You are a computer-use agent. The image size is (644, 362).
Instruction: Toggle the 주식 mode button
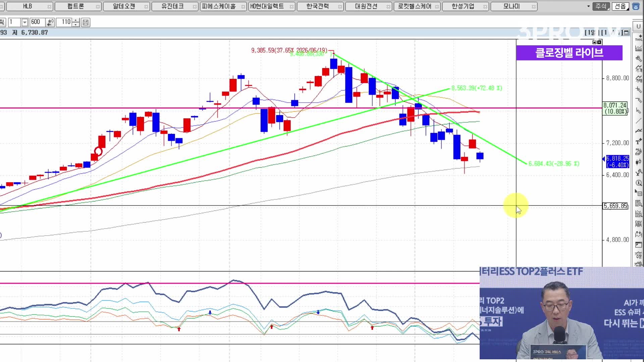[601, 6]
